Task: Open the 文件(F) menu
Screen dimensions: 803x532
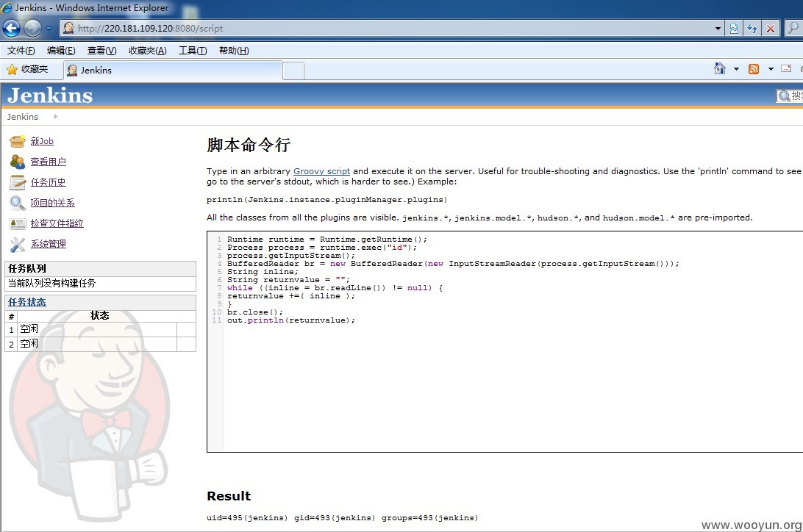Action: coord(21,51)
